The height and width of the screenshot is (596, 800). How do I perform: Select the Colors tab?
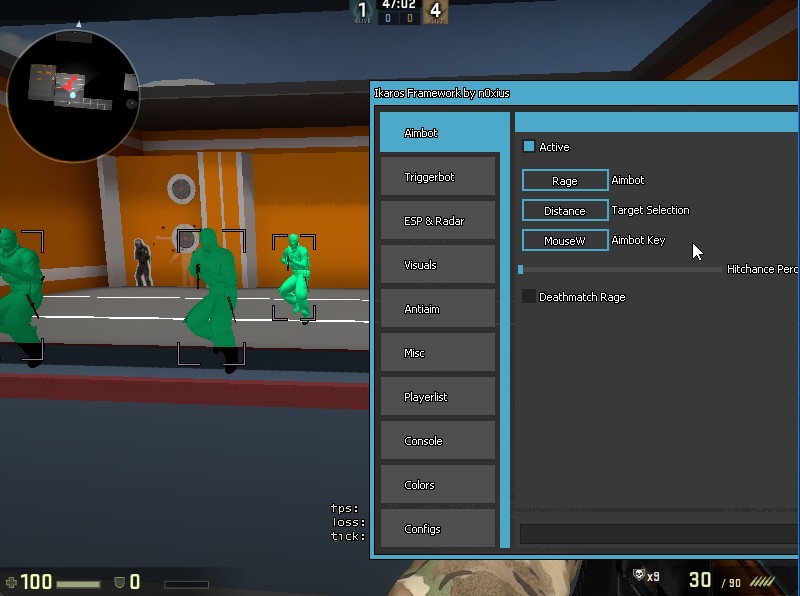438,484
